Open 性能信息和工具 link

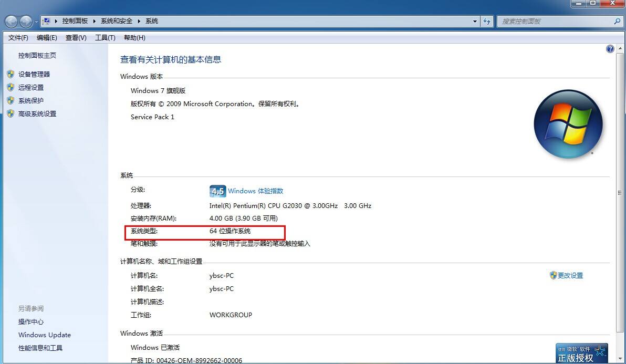pos(40,348)
